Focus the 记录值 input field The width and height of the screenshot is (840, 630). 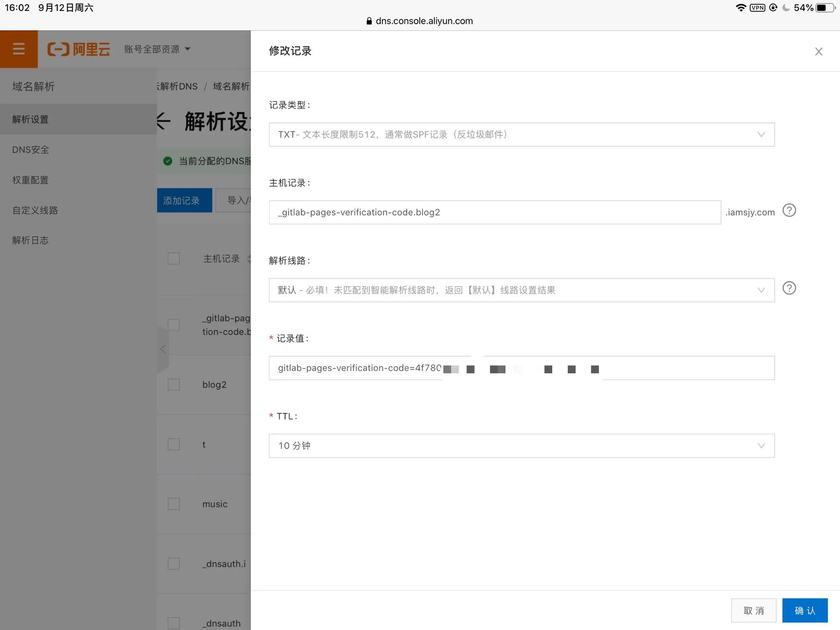522,368
